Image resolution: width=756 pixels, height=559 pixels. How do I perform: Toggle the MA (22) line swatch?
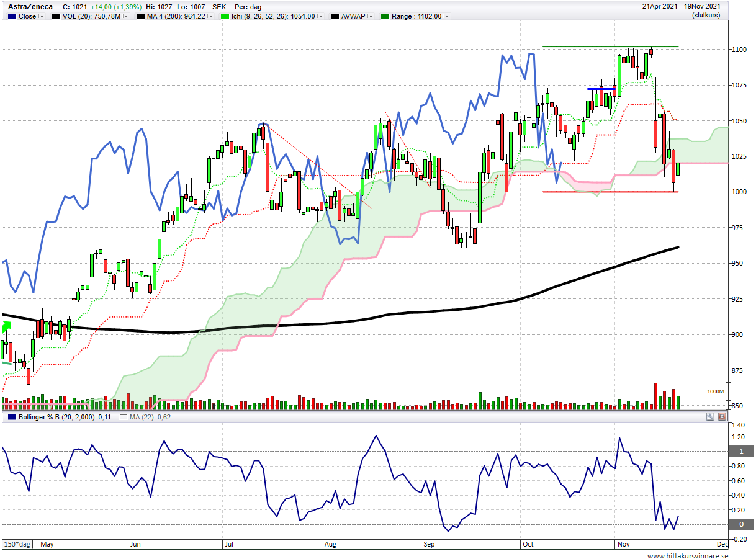click(124, 417)
